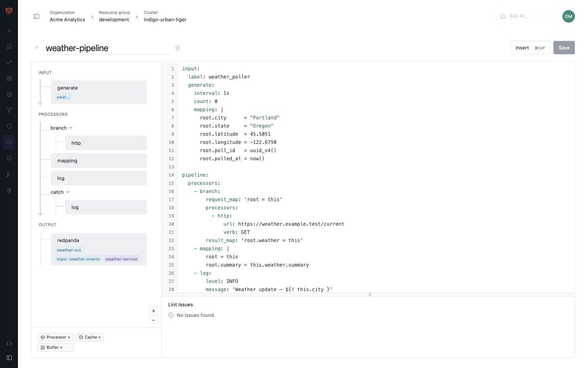Open the headset support icon in sidebar
Image resolution: width=588 pixels, height=368 pixels.
coord(9,343)
